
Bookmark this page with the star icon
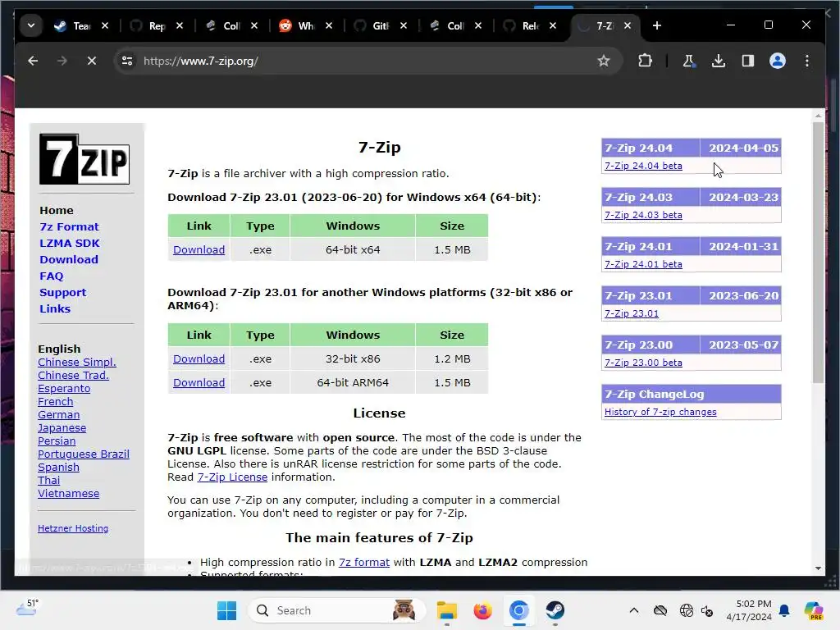click(604, 61)
